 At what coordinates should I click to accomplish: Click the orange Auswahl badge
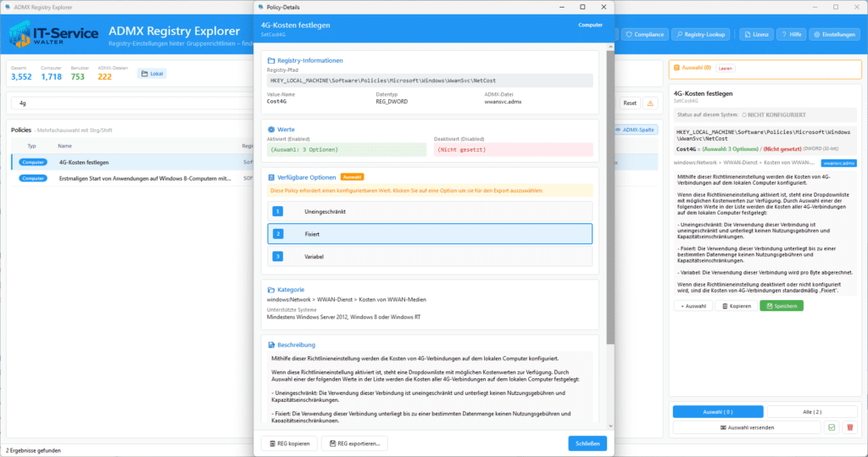pyautogui.click(x=352, y=177)
